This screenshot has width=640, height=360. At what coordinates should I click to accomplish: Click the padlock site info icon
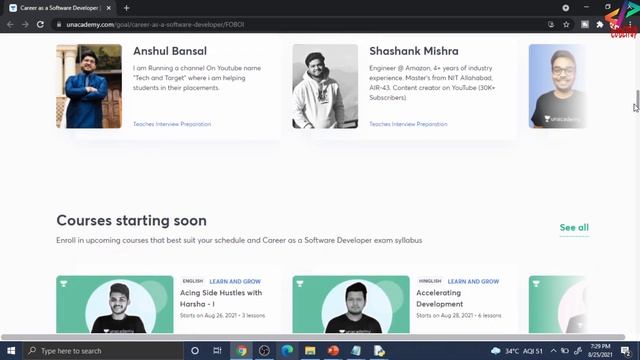tap(59, 24)
